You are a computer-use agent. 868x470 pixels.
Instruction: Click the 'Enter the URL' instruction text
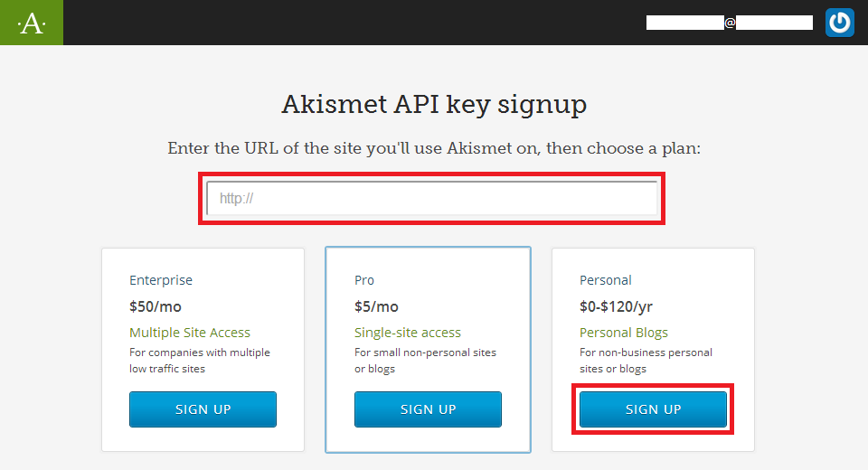pyautogui.click(x=434, y=148)
